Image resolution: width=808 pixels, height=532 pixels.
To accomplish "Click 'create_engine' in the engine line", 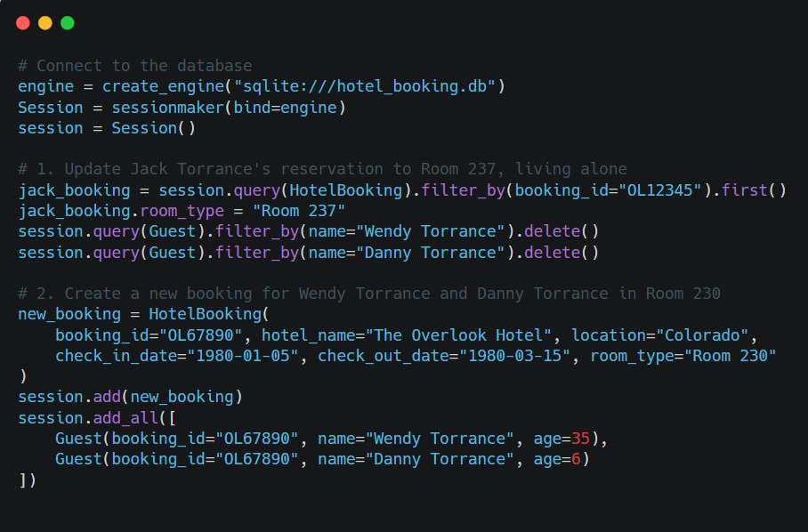I will point(163,86).
